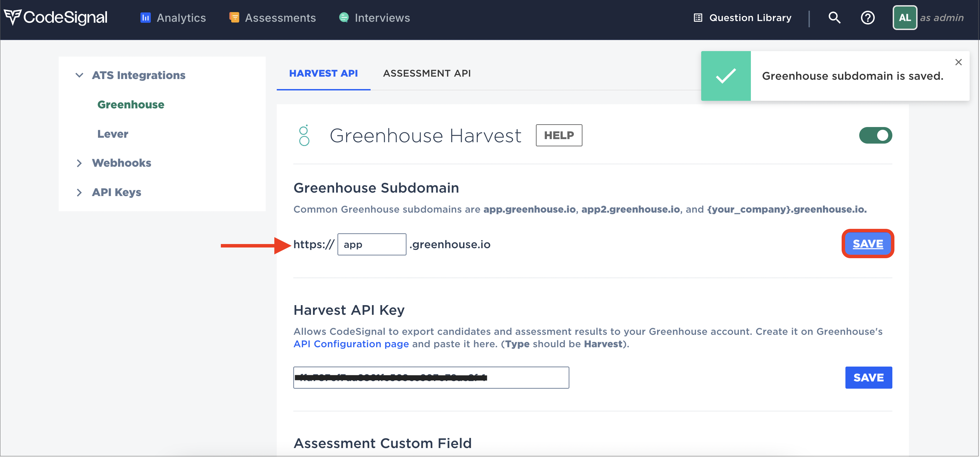Image resolution: width=980 pixels, height=457 pixels.
Task: Open the help question-mark icon
Action: point(868,18)
